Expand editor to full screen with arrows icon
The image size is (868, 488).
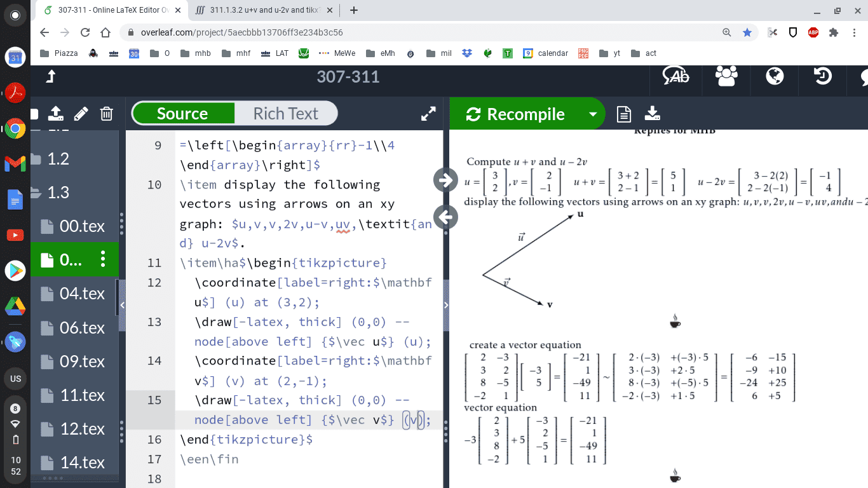pos(429,114)
